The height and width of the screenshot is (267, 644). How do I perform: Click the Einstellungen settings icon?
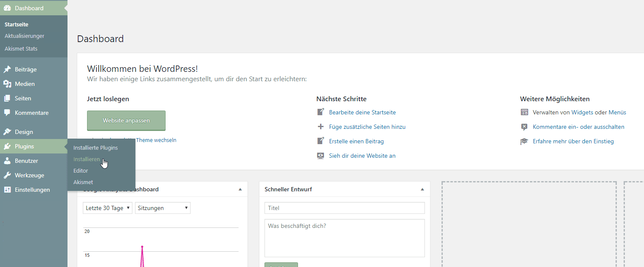click(7, 190)
